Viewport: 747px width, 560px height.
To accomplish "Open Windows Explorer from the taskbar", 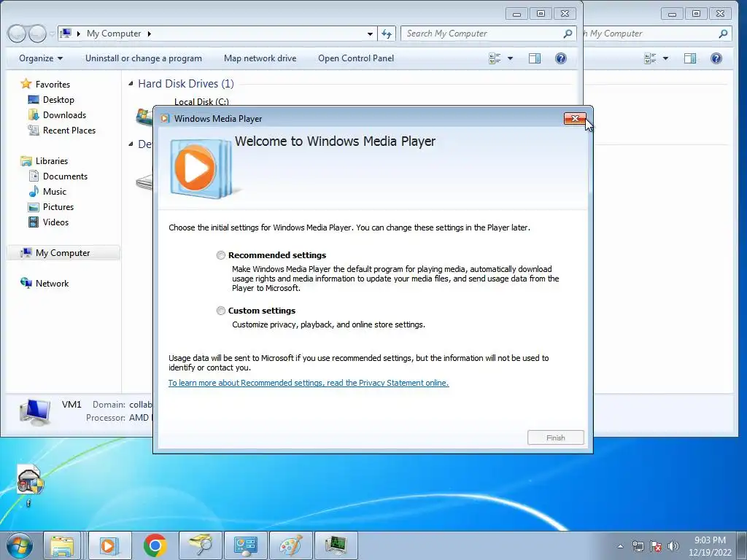I will 63,545.
